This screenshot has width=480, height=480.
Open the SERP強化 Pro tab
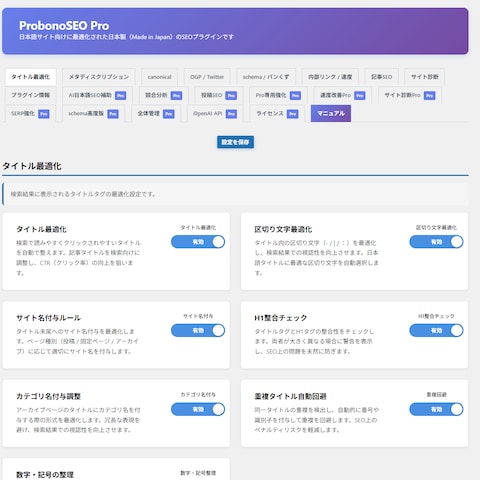(30, 114)
